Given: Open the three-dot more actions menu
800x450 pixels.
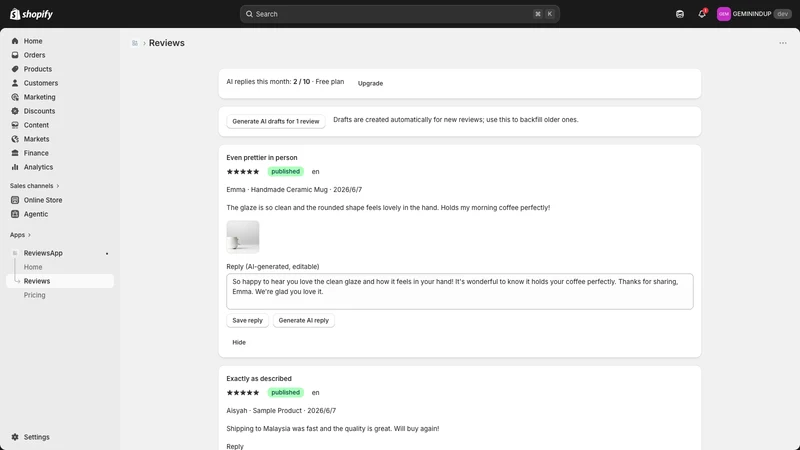Looking at the screenshot, I should 783,43.
